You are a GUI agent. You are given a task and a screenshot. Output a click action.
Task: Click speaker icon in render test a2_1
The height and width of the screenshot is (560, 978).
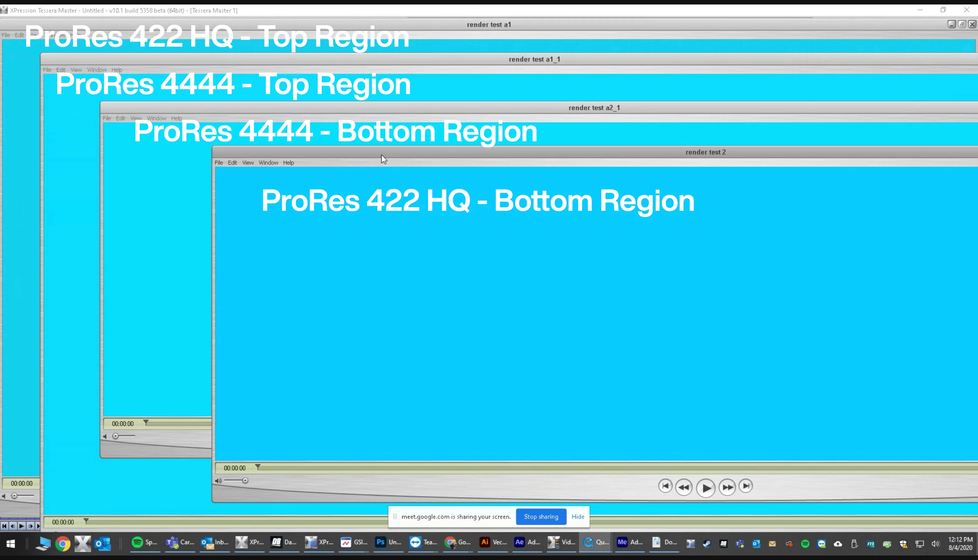tap(105, 437)
